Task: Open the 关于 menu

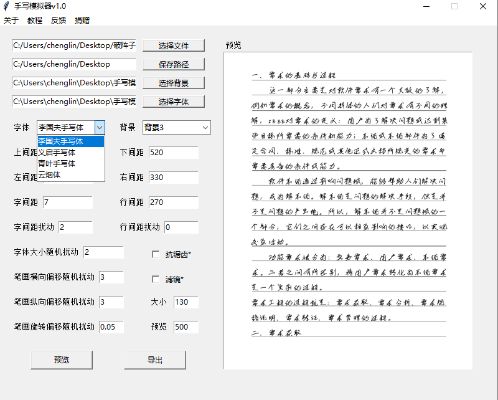Action: [11, 21]
